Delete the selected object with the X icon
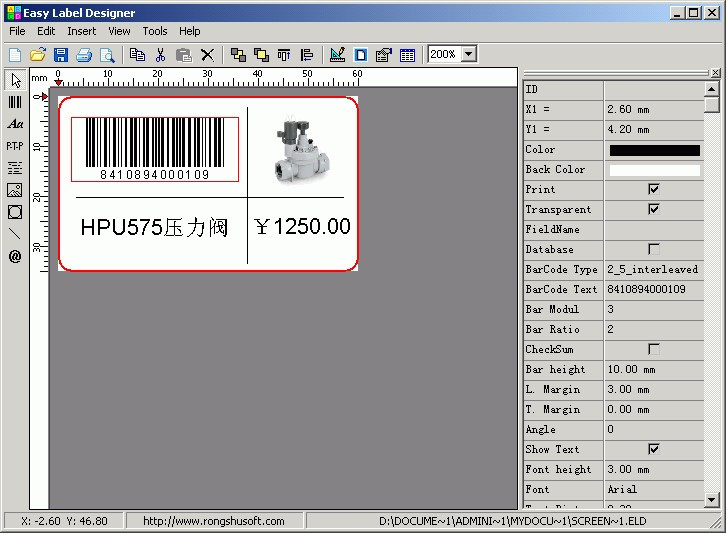726x533 pixels. (x=207, y=55)
